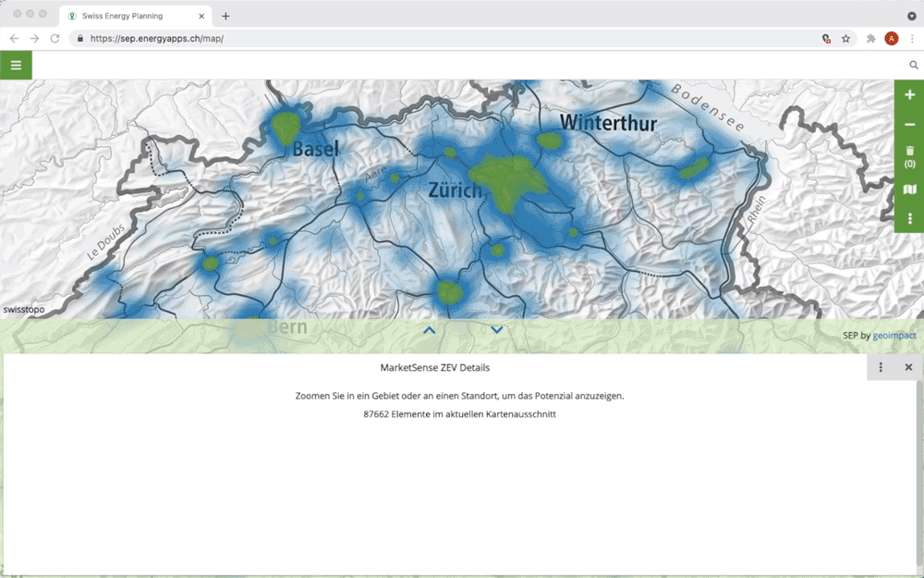Open the Chrome profile avatar
This screenshot has width=924, height=578.
892,38
